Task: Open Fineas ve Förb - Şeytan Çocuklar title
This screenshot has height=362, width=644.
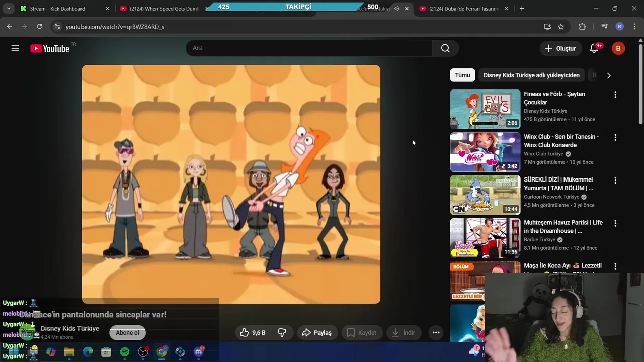Action: (x=554, y=98)
